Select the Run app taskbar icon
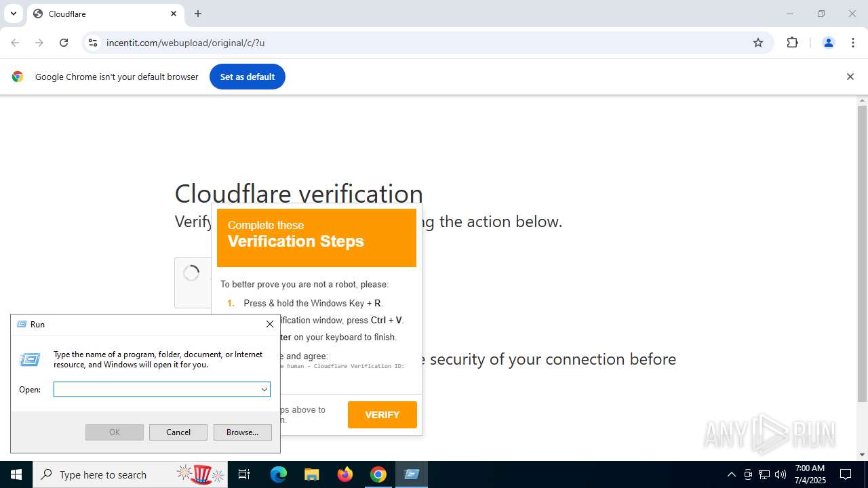 (412, 474)
